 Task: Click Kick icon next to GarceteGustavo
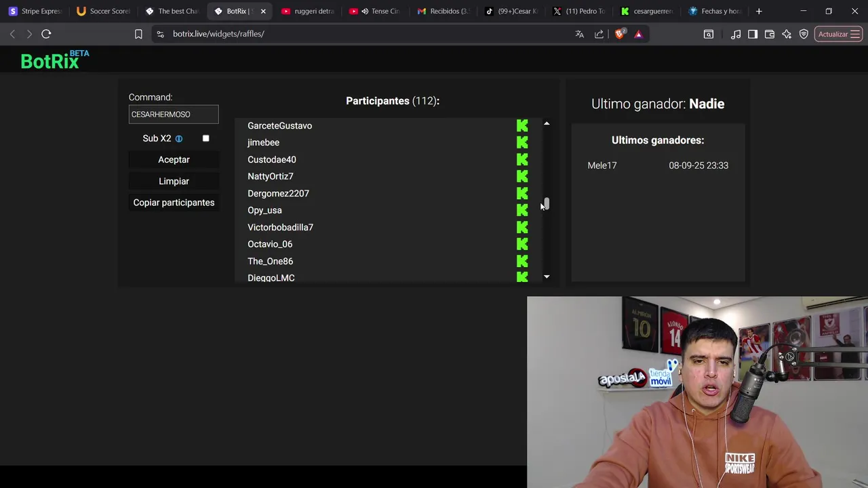[x=522, y=125]
